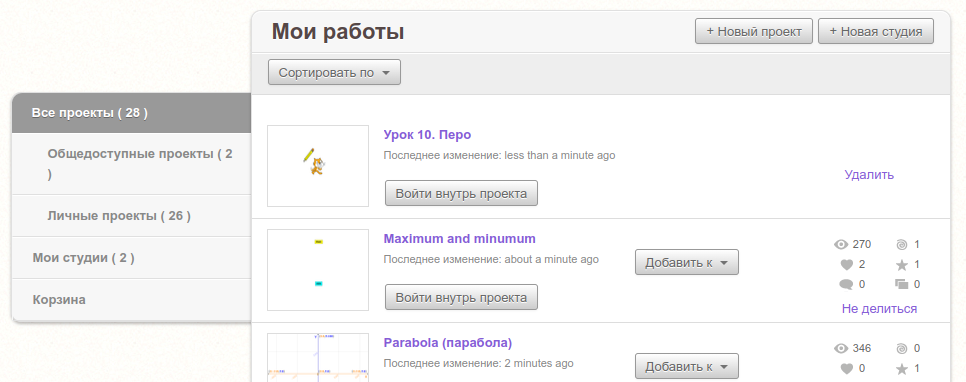Click 'about a minute ago' modification text
This screenshot has width=966, height=382.
click(551, 260)
